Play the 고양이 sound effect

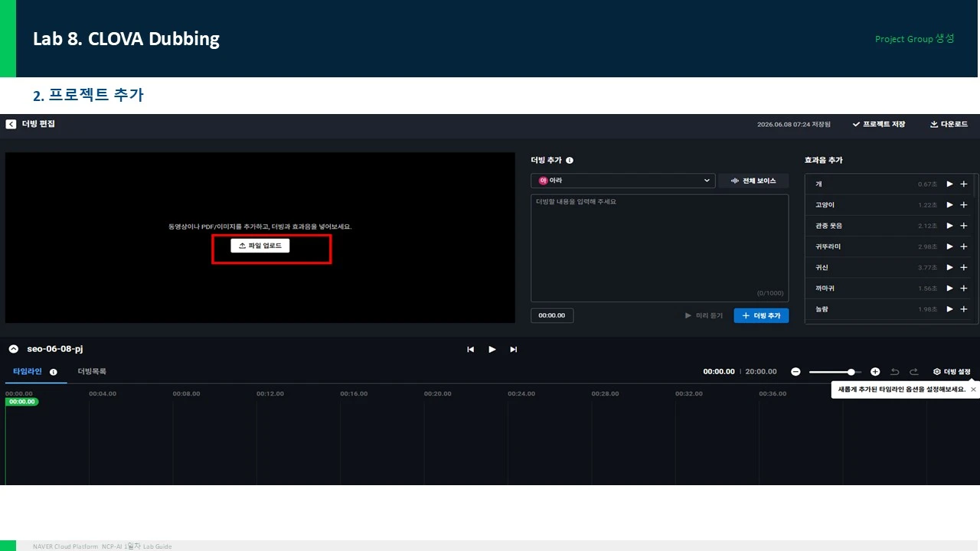click(950, 205)
